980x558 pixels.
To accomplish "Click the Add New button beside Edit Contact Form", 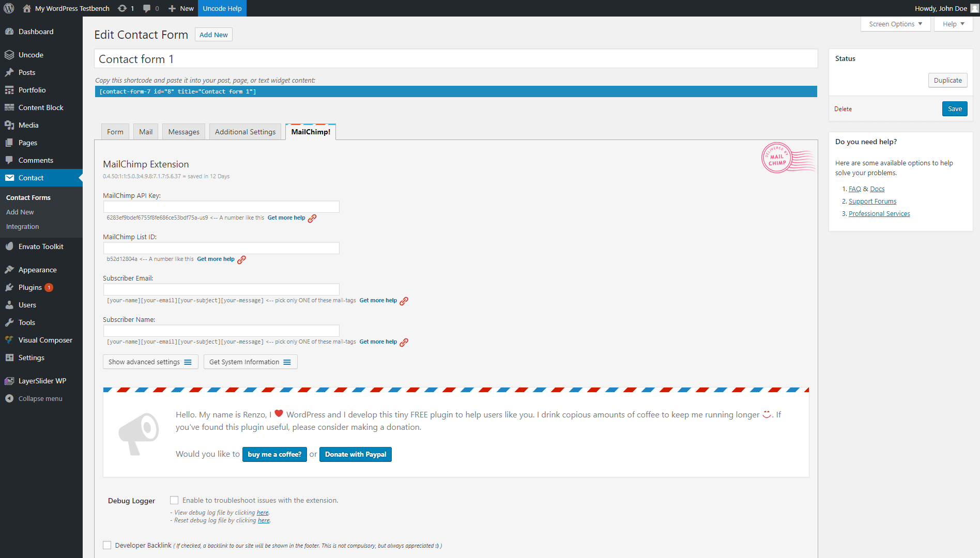I will [213, 35].
